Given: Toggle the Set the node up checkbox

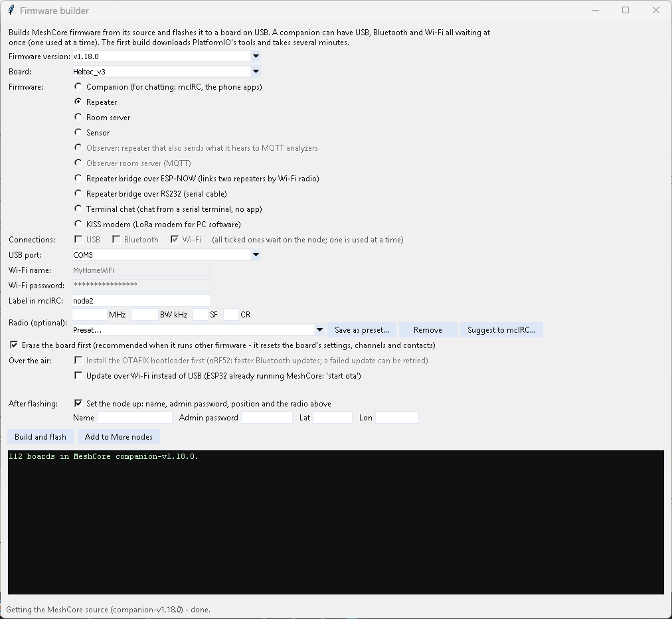Looking at the screenshot, I should pyautogui.click(x=78, y=403).
